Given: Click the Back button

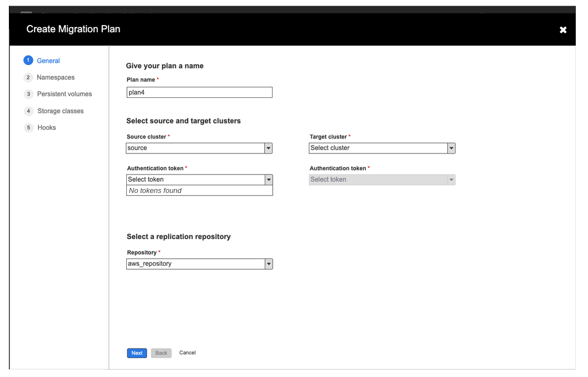Looking at the screenshot, I should pyautogui.click(x=161, y=353).
